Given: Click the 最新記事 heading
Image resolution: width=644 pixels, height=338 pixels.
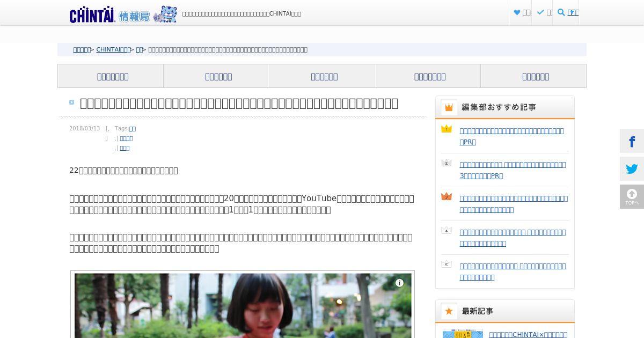Looking at the screenshot, I should [477, 311].
